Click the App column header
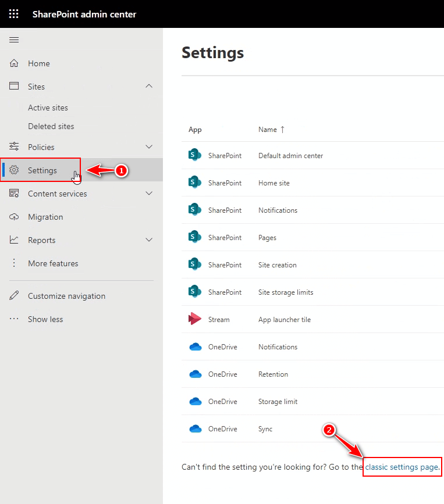The width and height of the screenshot is (444, 504). point(195,130)
